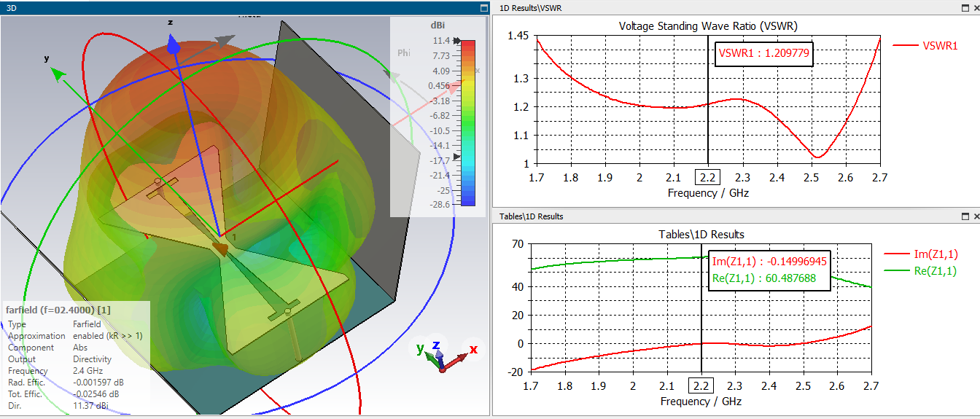The width and height of the screenshot is (980, 419).
Task: Select the upper clamp arrow at 11.4 dBi
Action: click(457, 42)
